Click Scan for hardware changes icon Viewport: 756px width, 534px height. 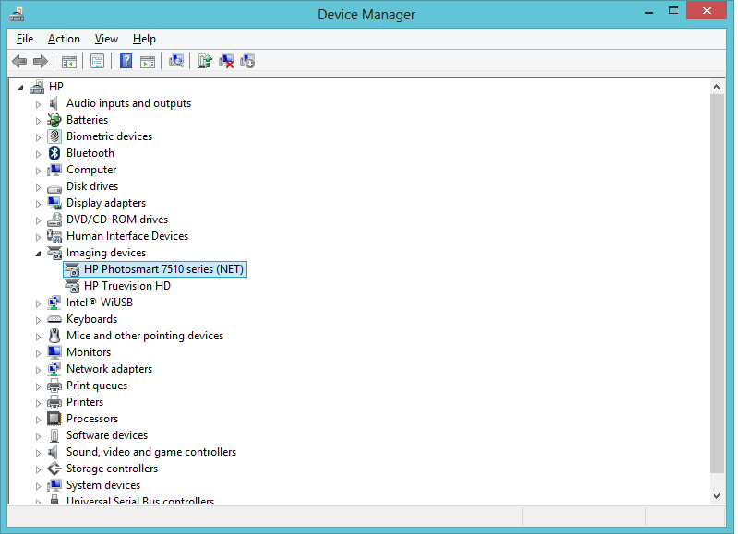point(176,61)
